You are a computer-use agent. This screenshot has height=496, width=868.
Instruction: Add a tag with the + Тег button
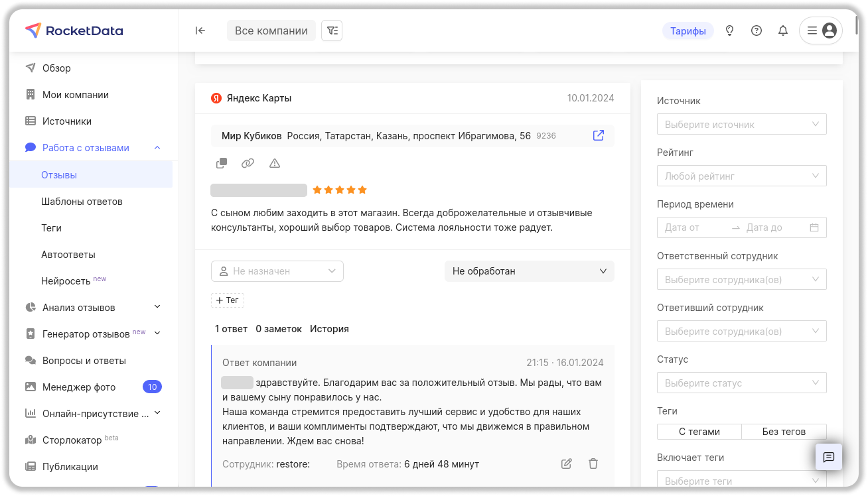228,300
